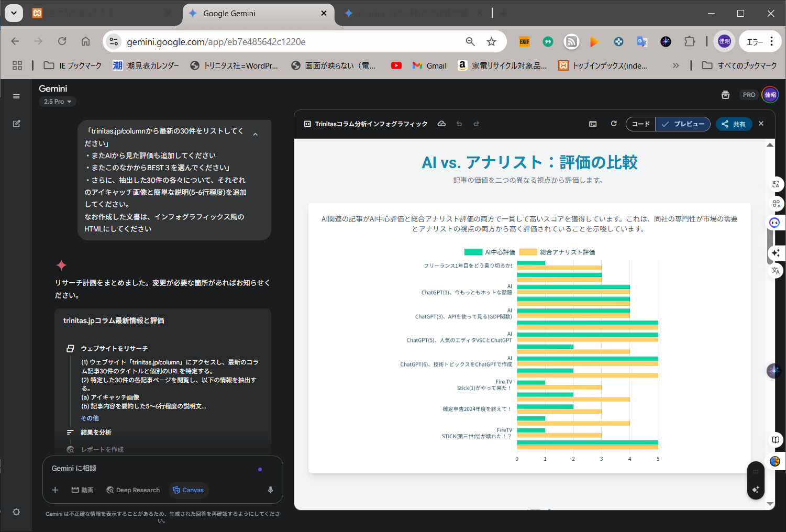Toggle the 動画 video chip
Screen dimensions: 786x532
point(83,490)
